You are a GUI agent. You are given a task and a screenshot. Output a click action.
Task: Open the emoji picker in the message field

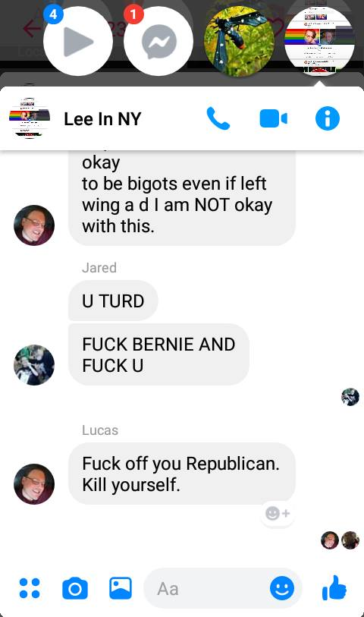coord(282,589)
